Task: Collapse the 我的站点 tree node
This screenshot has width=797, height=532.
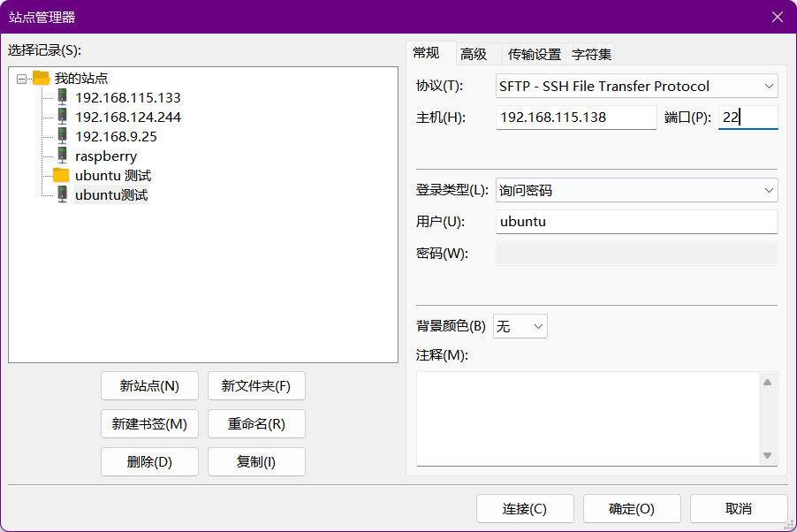Action: (x=21, y=78)
